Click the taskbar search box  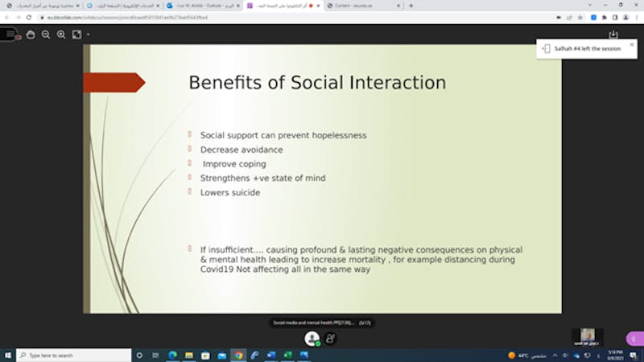pyautogui.click(x=72, y=355)
